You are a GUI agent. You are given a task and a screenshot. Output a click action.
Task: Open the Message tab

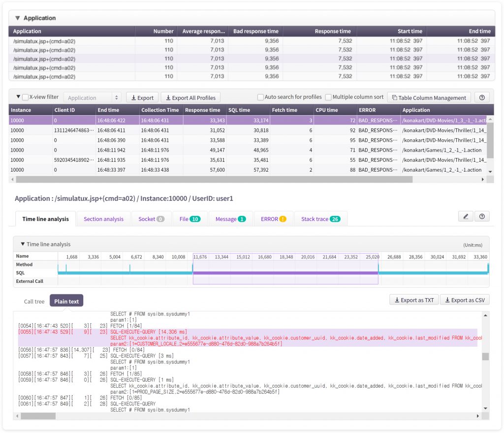coord(231,219)
